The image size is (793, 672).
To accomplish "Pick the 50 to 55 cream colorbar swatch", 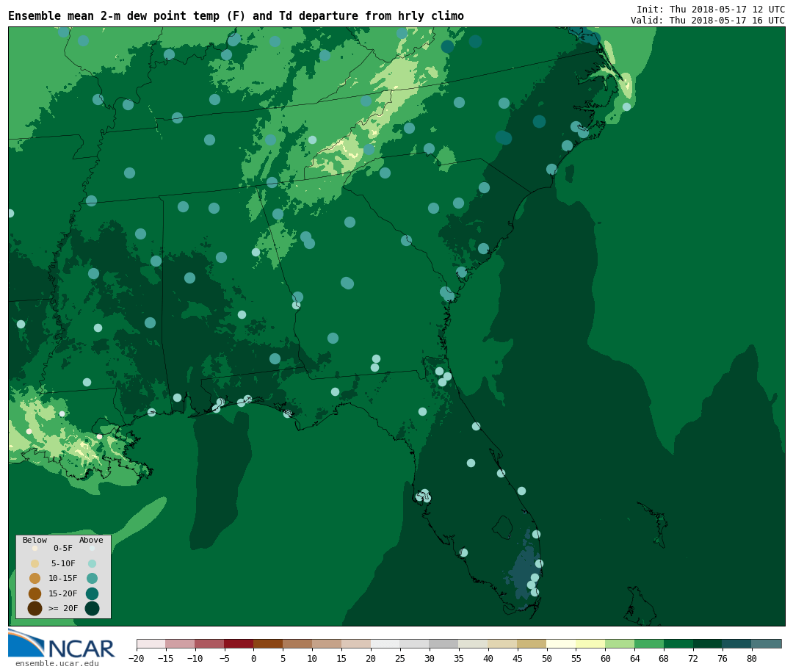I will click(562, 644).
